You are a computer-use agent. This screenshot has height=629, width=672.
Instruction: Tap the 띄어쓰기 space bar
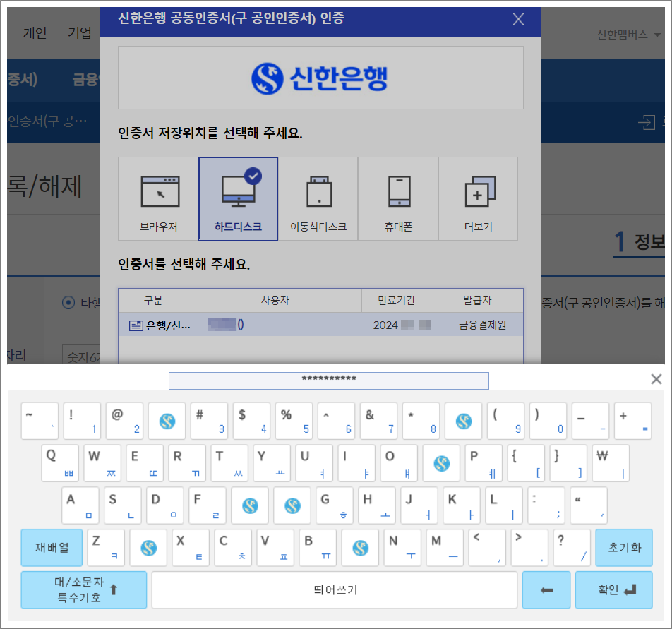point(335,590)
